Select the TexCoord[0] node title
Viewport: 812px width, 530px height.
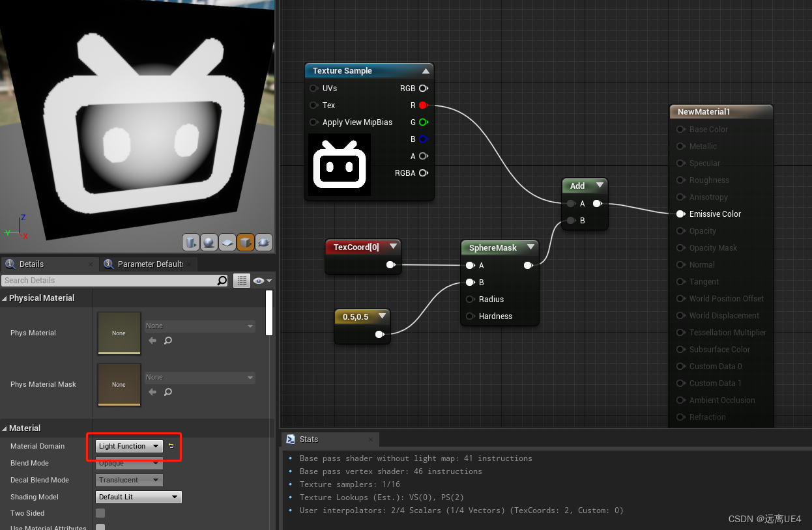coord(356,247)
